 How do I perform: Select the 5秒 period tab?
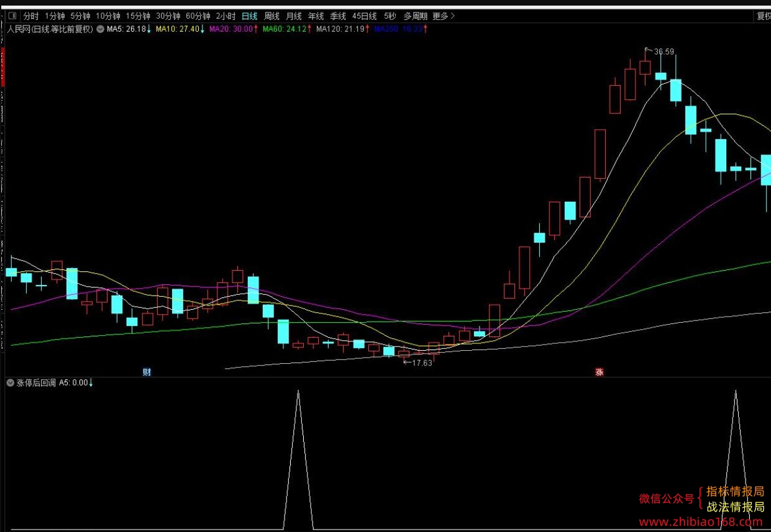[x=390, y=16]
